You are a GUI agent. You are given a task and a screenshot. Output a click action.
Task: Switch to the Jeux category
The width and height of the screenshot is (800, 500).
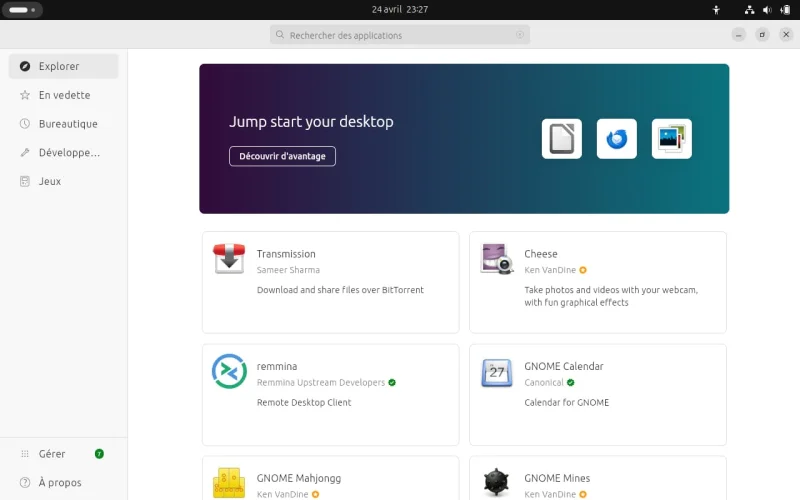tap(63, 181)
